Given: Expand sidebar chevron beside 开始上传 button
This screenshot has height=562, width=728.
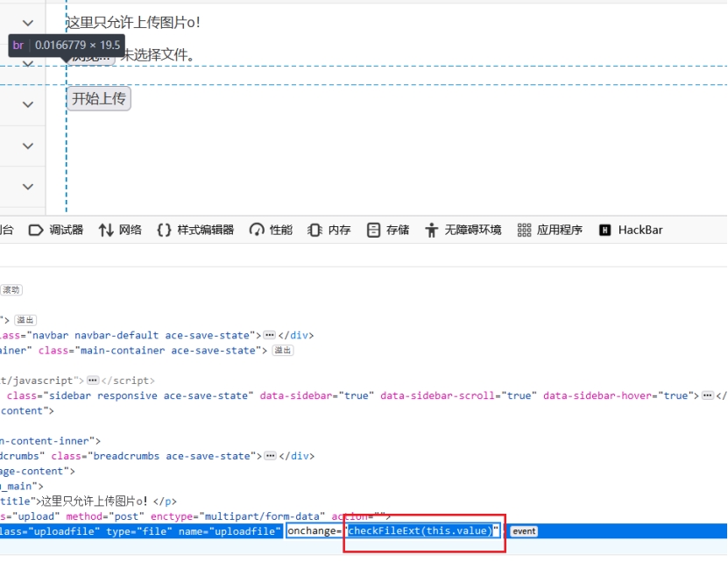Looking at the screenshot, I should 28,104.
